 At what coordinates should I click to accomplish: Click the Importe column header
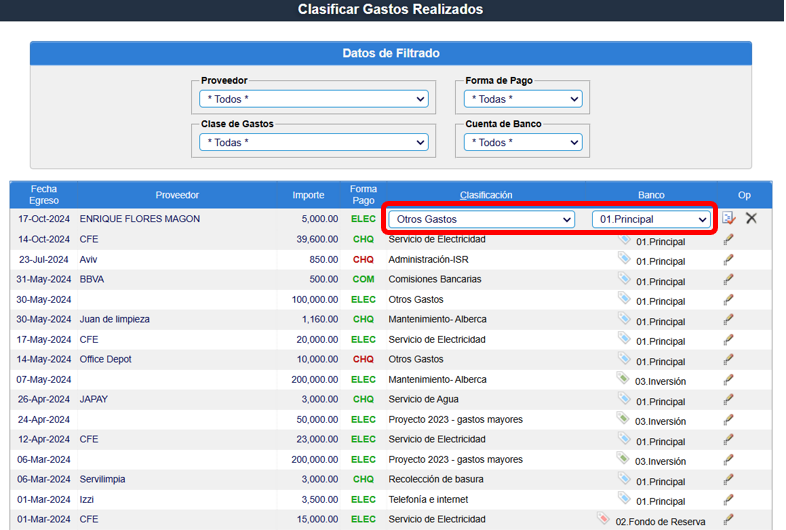pyautogui.click(x=308, y=195)
